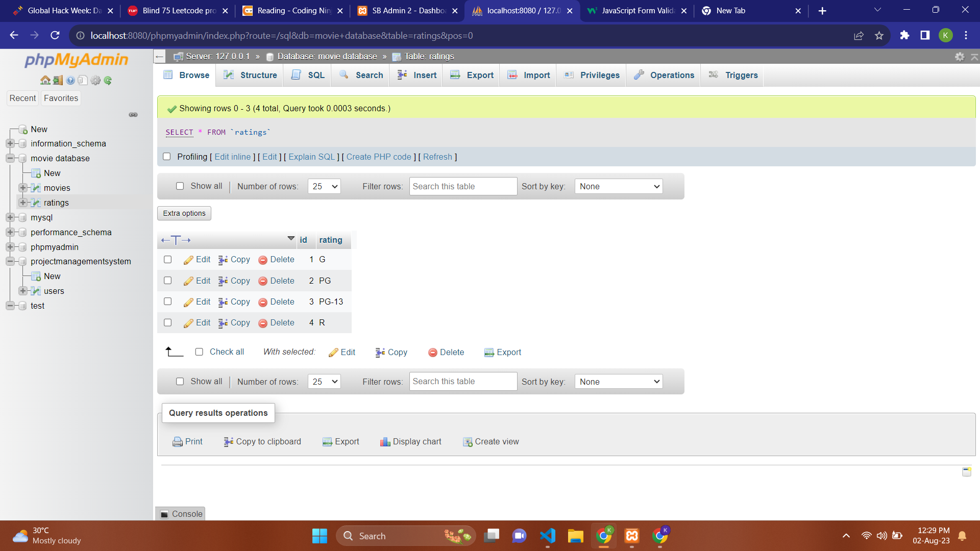Open Visual Studio Code from the taskbar
Viewport: 980px width, 551px height.
[547, 536]
